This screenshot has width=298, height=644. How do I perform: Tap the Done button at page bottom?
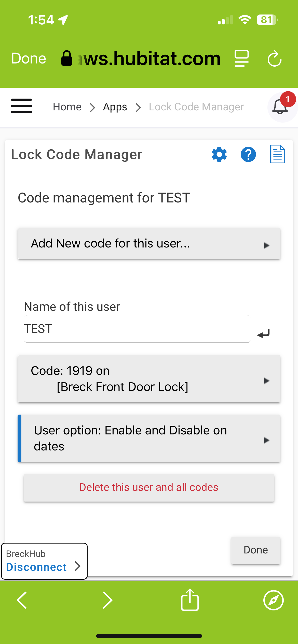256,550
